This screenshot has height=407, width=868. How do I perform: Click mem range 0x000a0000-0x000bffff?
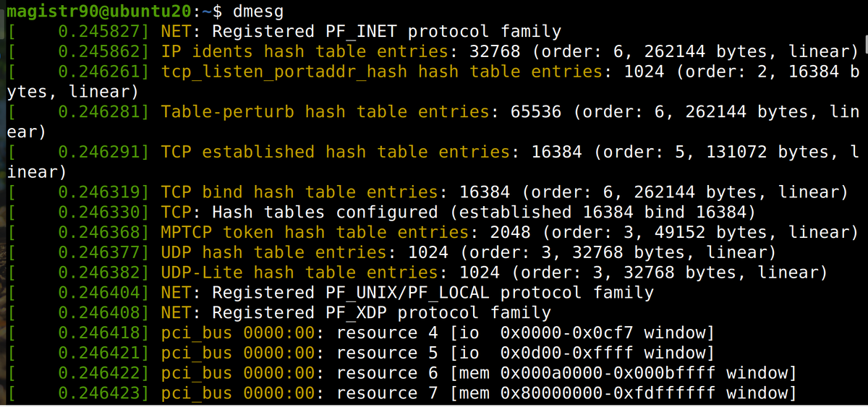tap(608, 374)
